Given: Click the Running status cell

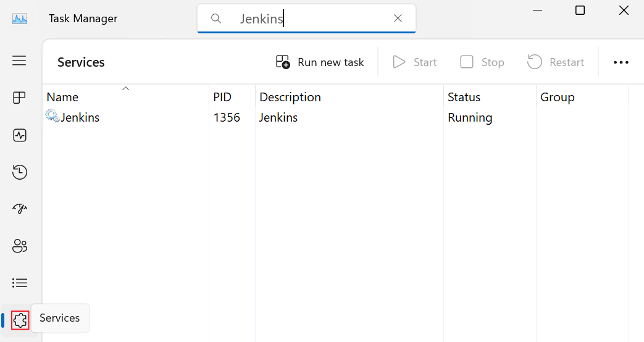Looking at the screenshot, I should [470, 118].
